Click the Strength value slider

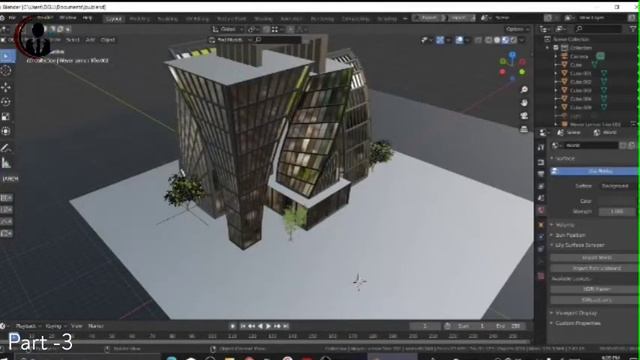[x=617, y=211]
